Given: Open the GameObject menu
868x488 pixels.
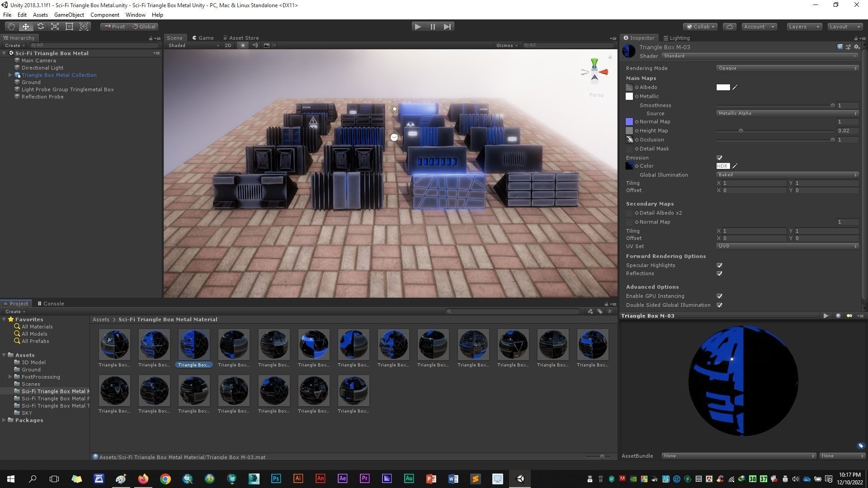Looking at the screenshot, I should coord(69,15).
